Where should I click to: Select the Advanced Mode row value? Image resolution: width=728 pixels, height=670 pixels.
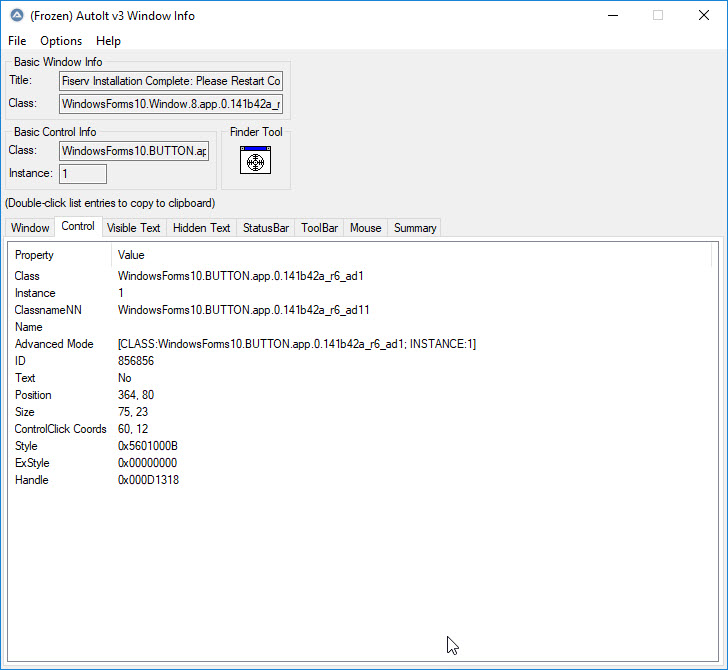point(296,344)
